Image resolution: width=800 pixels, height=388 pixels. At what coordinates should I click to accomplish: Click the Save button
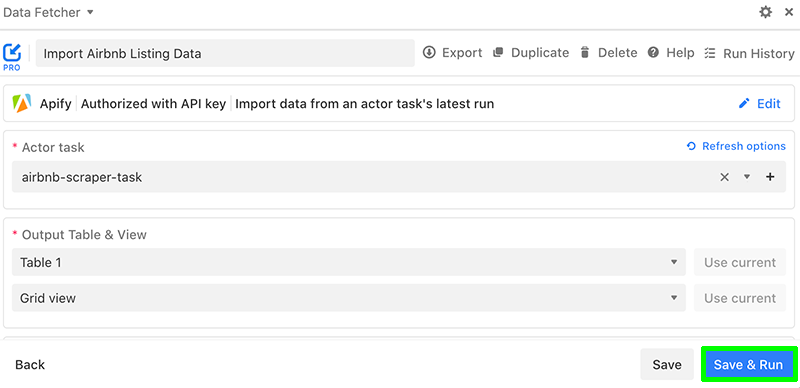point(667,365)
